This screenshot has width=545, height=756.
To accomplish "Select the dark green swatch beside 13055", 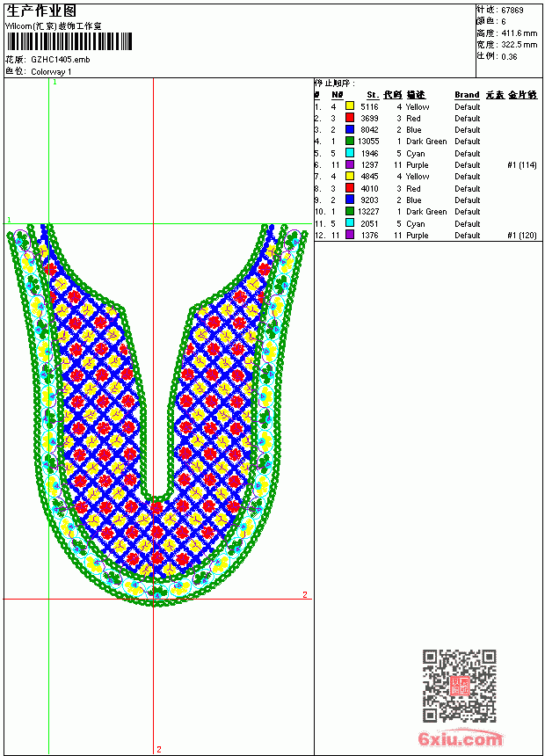I will pos(350,141).
